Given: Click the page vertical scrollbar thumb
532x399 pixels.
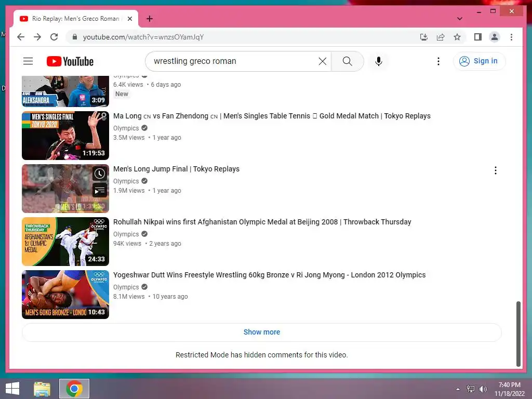Looking at the screenshot, I should click(x=518, y=334).
